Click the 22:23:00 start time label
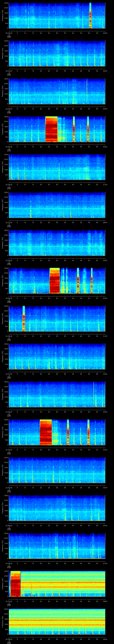The height and width of the screenshot is (644, 114). [9, 71]
